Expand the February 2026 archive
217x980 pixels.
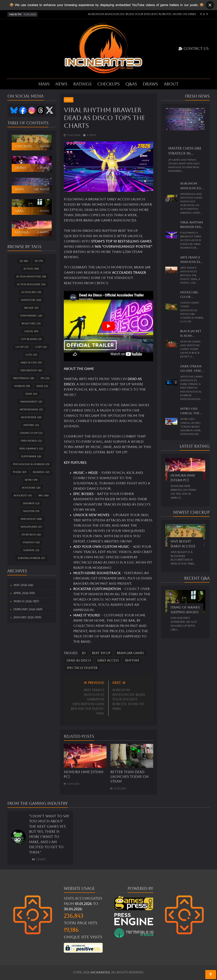[28, 609]
